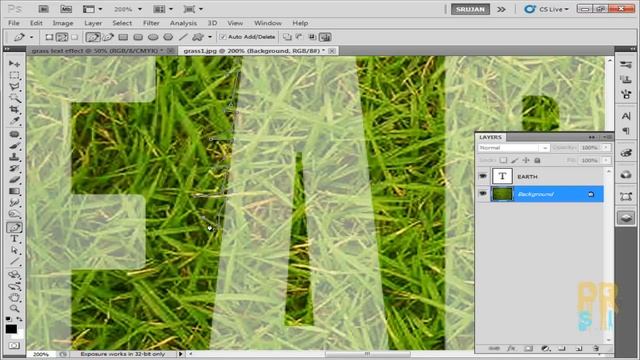Viewport: 640px width, 360px height.
Task: Select the Spot Healing Brush tool
Action: [x=14, y=134]
